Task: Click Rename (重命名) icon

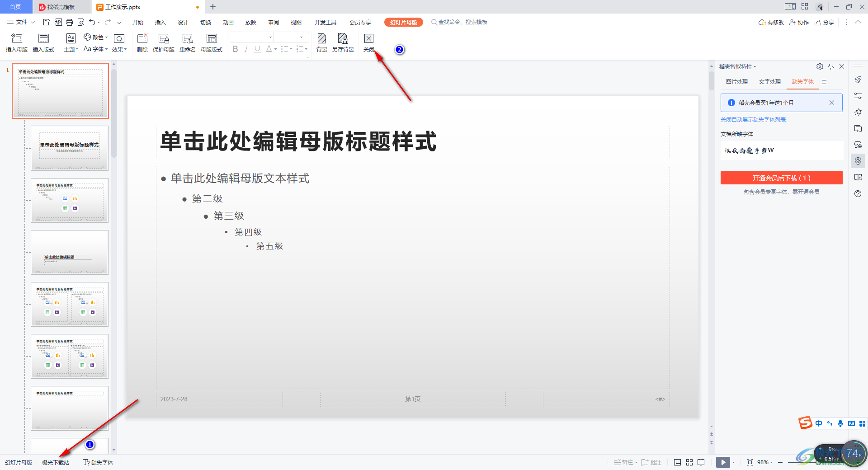Action: (x=188, y=43)
